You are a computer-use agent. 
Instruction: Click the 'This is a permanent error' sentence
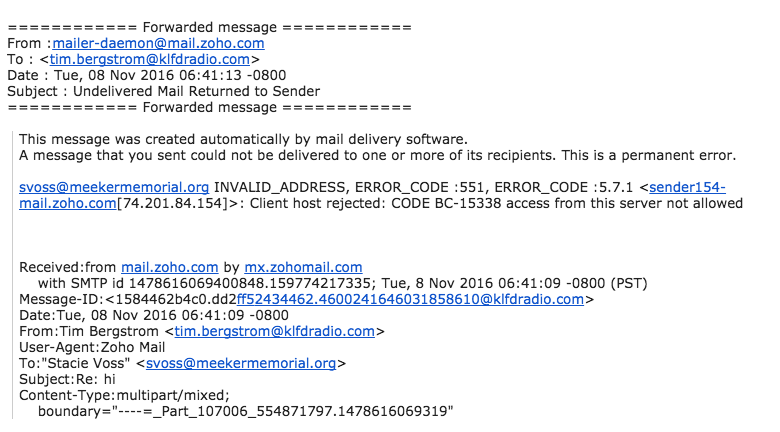coord(649,155)
